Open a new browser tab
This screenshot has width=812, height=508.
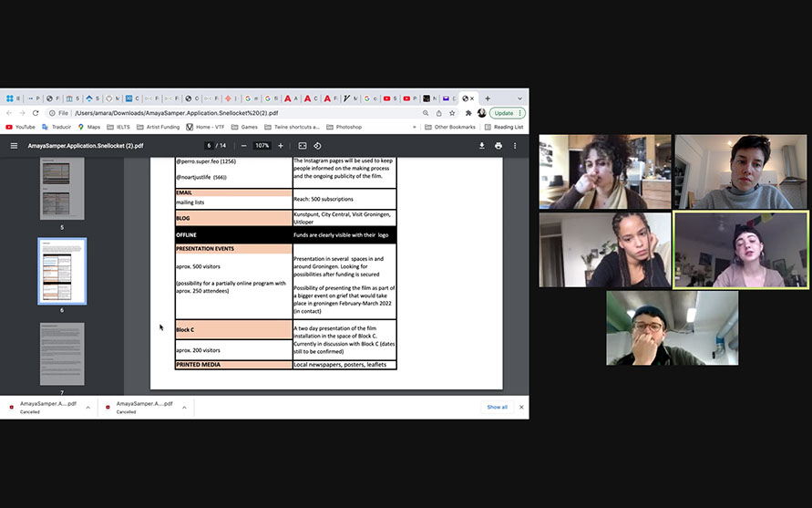coord(488,98)
